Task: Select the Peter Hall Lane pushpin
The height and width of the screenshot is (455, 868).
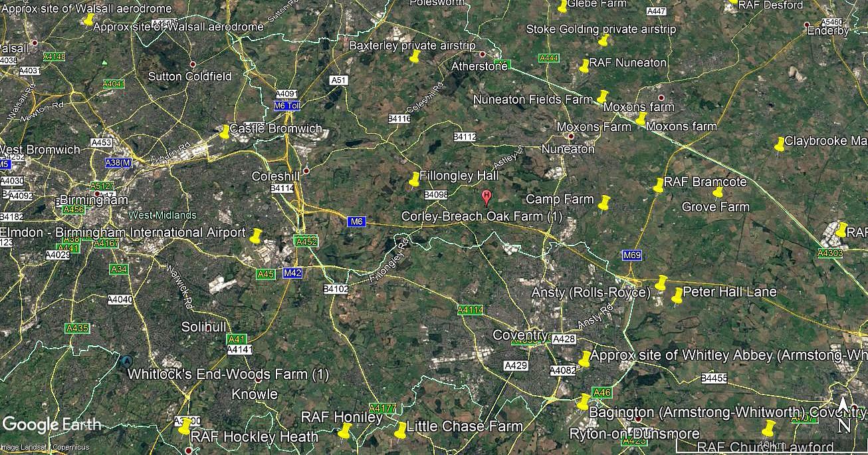Action: click(677, 296)
